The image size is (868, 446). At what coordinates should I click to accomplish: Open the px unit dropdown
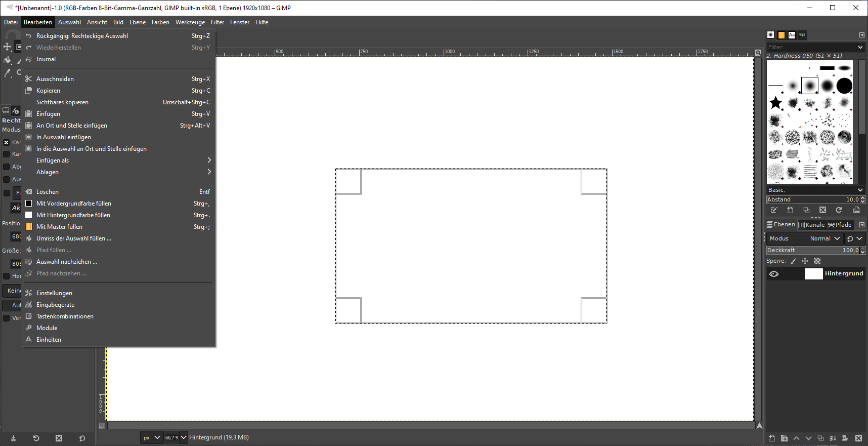click(x=151, y=438)
